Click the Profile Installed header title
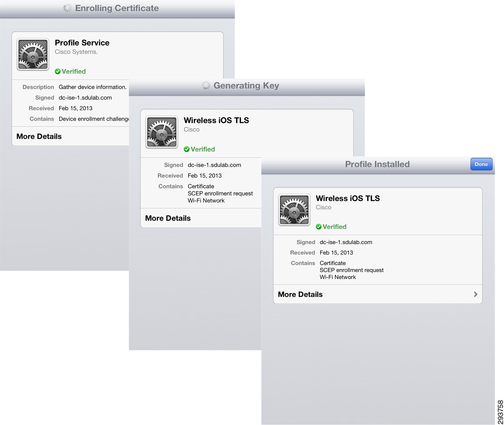504x425 pixels. (377, 164)
